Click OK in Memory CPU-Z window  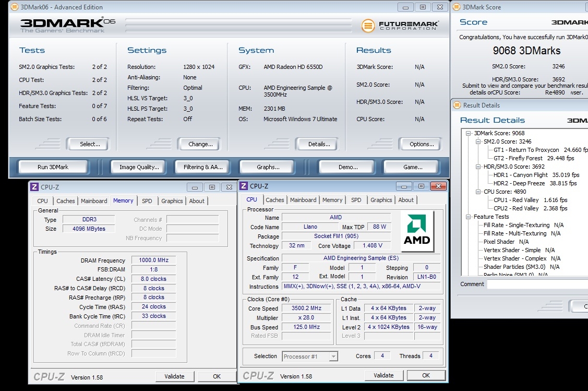coord(217,376)
